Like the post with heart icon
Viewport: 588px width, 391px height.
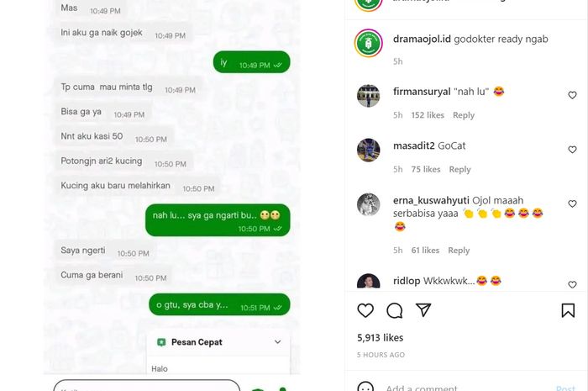365,310
